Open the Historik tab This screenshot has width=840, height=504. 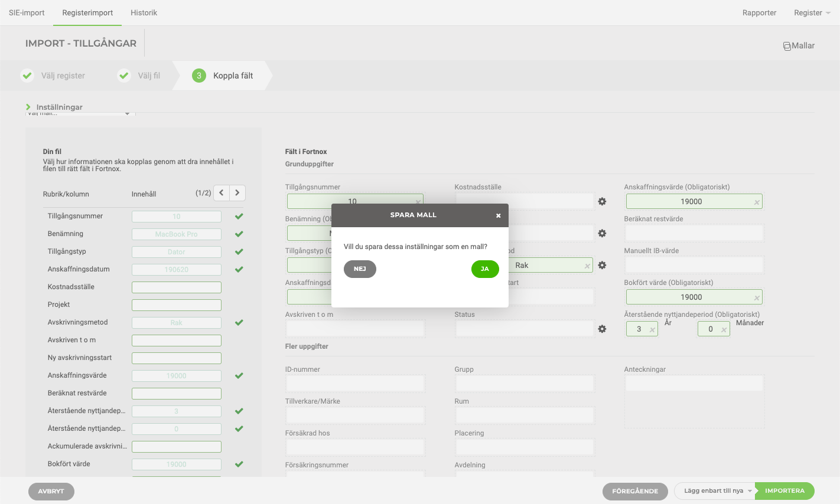(x=144, y=12)
